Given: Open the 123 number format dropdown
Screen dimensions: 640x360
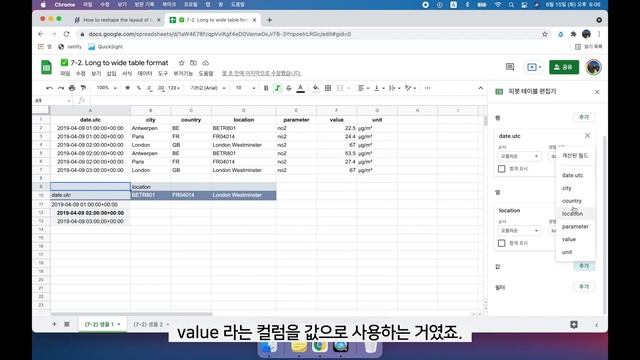Looking at the screenshot, I should [174, 88].
